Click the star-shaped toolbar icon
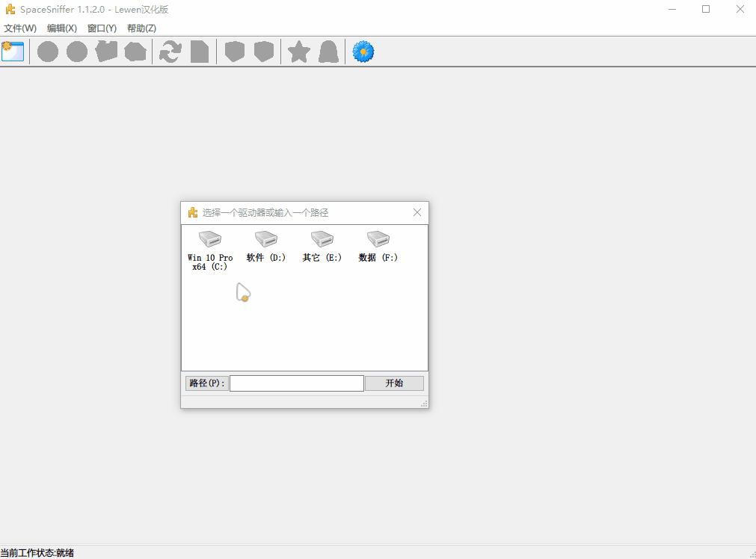Viewport: 756px width, 559px height. [299, 52]
